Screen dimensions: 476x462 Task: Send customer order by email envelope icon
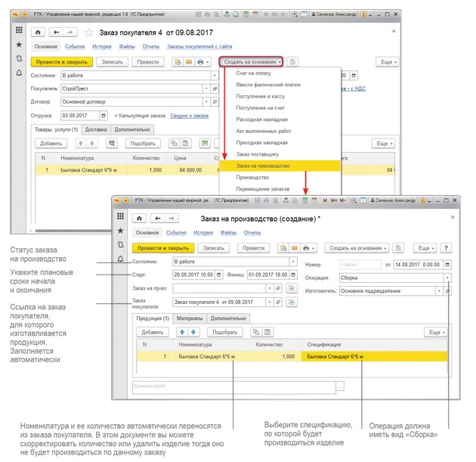pyautogui.click(x=189, y=62)
